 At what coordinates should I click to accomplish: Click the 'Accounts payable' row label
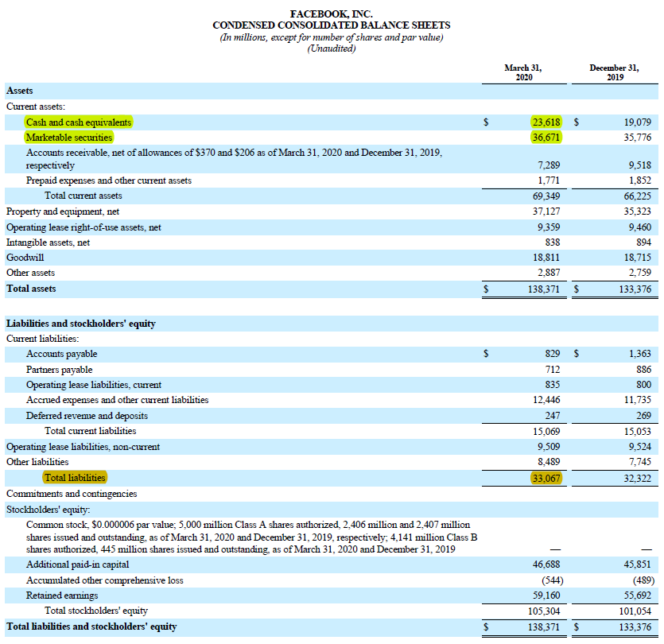pyautogui.click(x=61, y=354)
